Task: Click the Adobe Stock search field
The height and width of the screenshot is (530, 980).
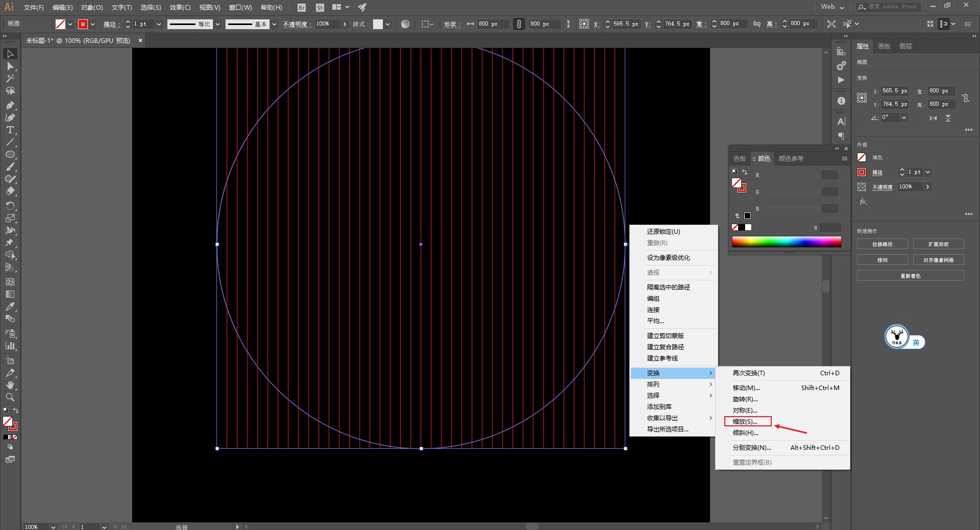Action: click(892, 7)
